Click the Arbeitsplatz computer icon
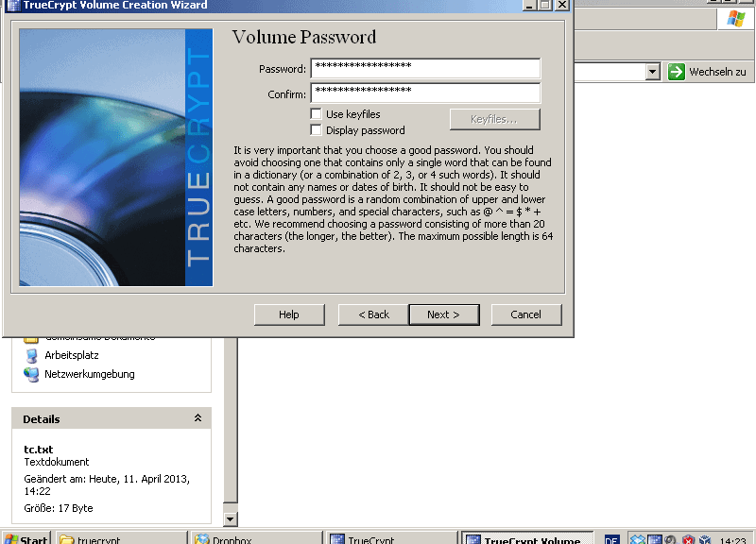This screenshot has height=544, width=756. (x=32, y=356)
